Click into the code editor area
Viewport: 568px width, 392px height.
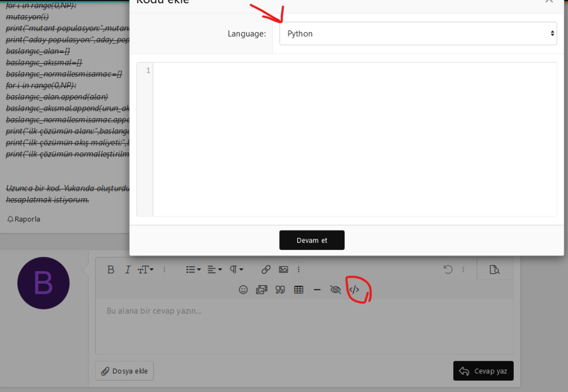point(355,140)
